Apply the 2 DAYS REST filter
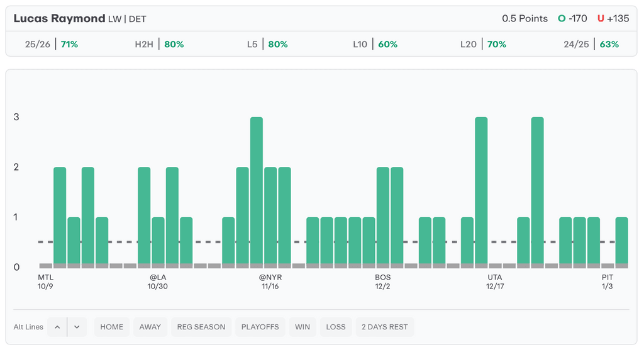The image size is (644, 352). pos(384,327)
